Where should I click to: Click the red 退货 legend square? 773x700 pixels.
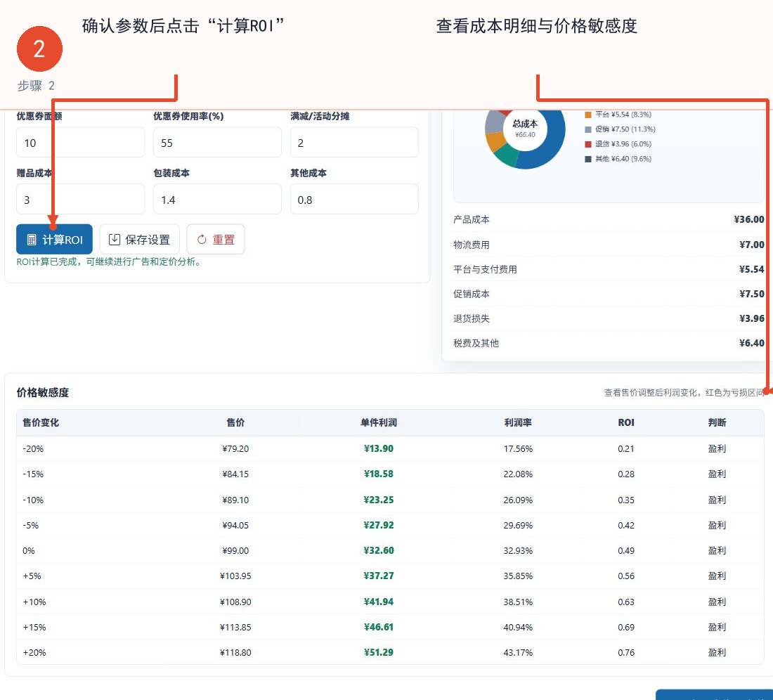click(x=587, y=145)
